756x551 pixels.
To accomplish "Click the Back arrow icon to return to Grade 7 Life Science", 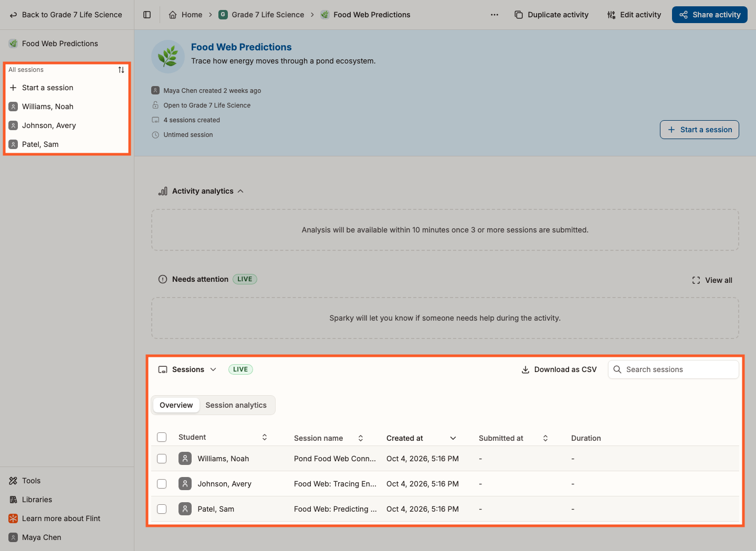I will click(x=13, y=15).
